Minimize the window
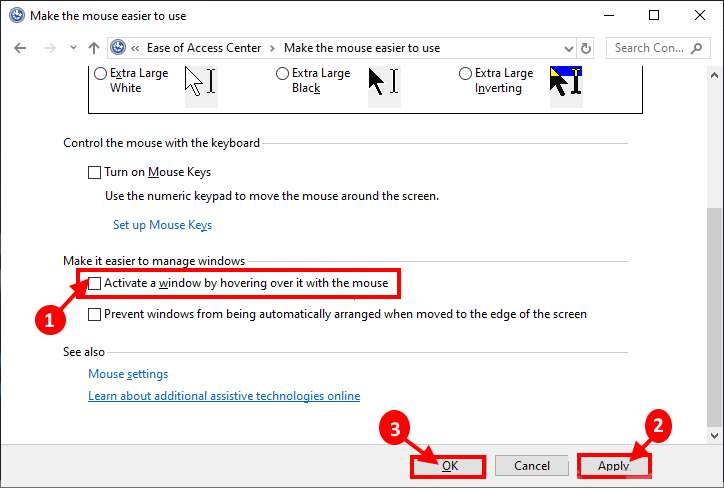The height and width of the screenshot is (488, 724). (x=609, y=15)
